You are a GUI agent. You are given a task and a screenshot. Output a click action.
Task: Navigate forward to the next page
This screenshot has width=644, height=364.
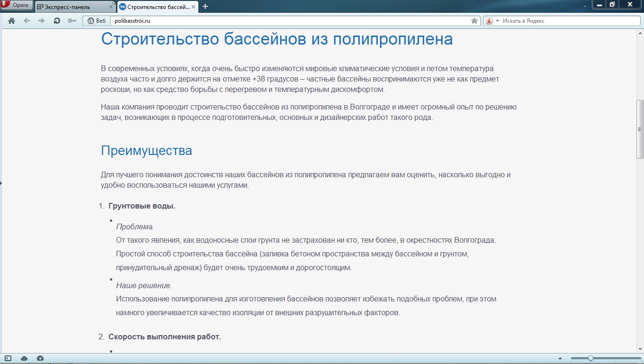click(x=42, y=21)
